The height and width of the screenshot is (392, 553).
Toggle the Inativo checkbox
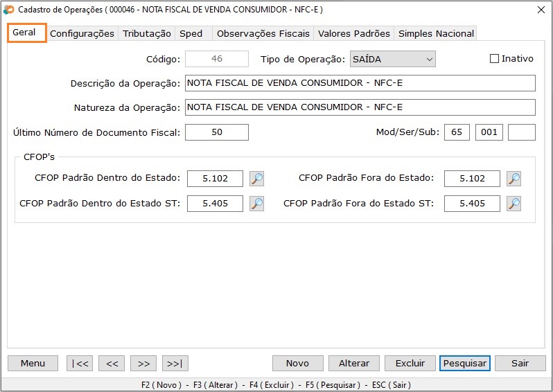pos(494,59)
